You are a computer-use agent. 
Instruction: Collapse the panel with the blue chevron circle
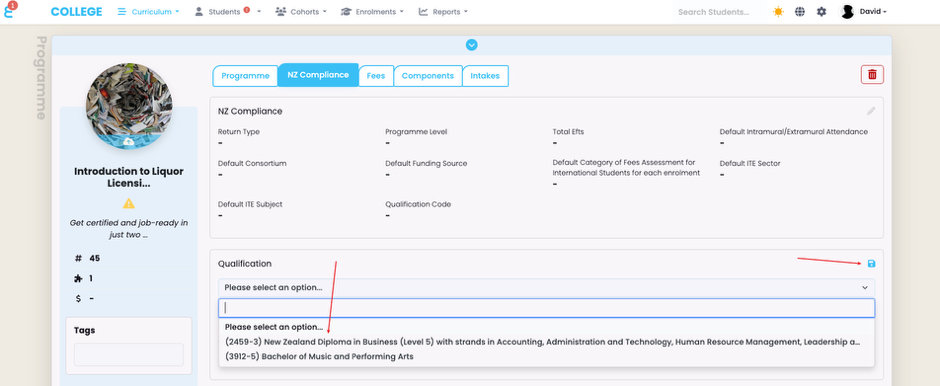click(x=472, y=45)
